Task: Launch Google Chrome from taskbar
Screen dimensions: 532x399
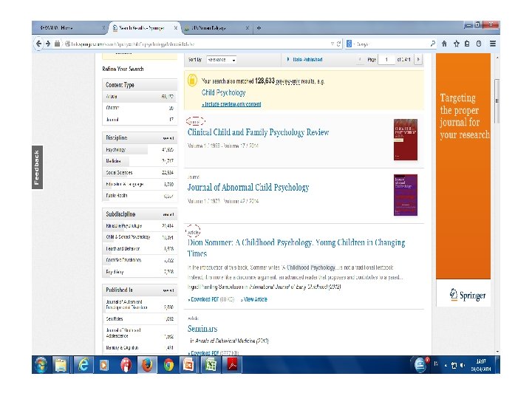Action: click(x=168, y=365)
